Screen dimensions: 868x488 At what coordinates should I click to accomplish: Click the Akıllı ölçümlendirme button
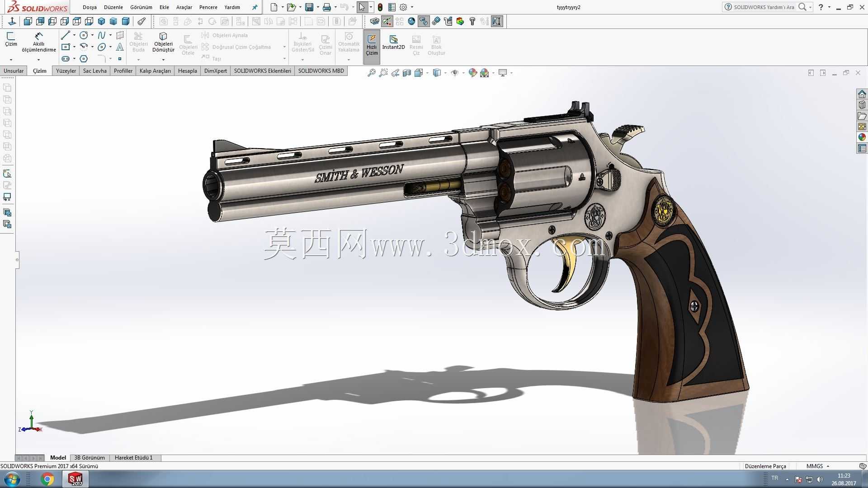point(38,42)
